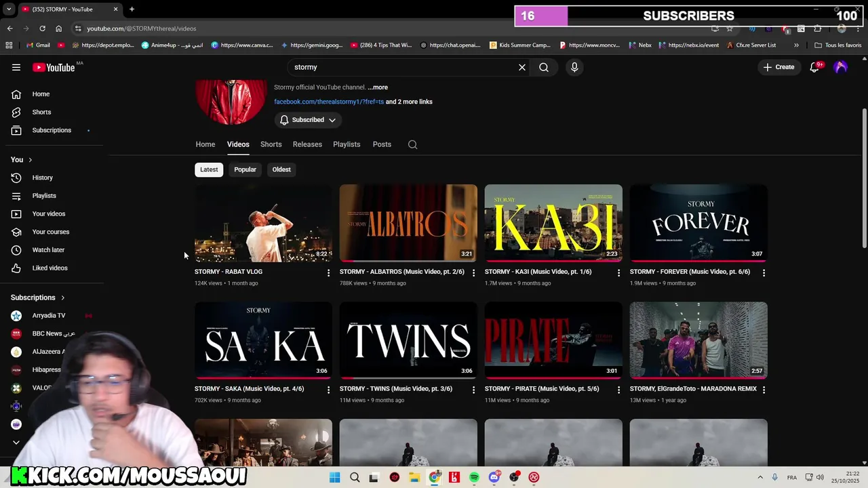Image resolution: width=868 pixels, height=488 pixels.
Task: Switch to the Playlists tab
Action: [347, 144]
